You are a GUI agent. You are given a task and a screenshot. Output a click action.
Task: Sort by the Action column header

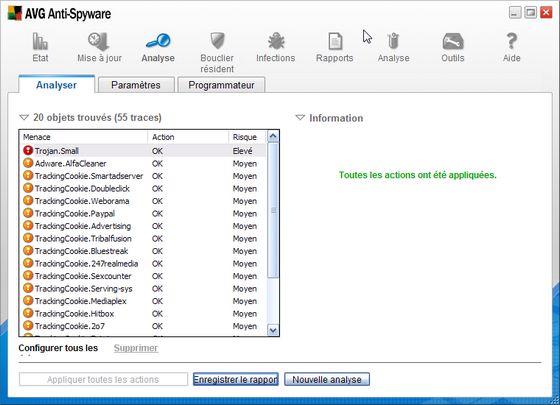coord(188,137)
